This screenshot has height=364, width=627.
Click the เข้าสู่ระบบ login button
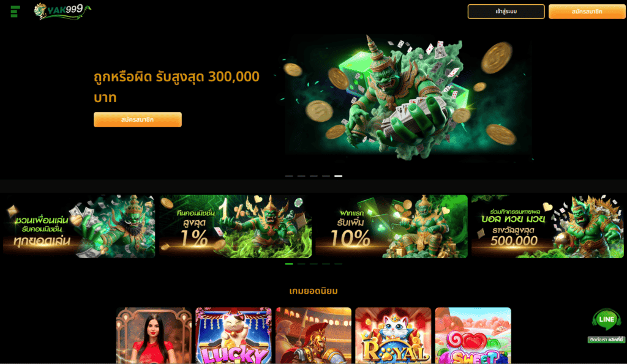pyautogui.click(x=506, y=12)
